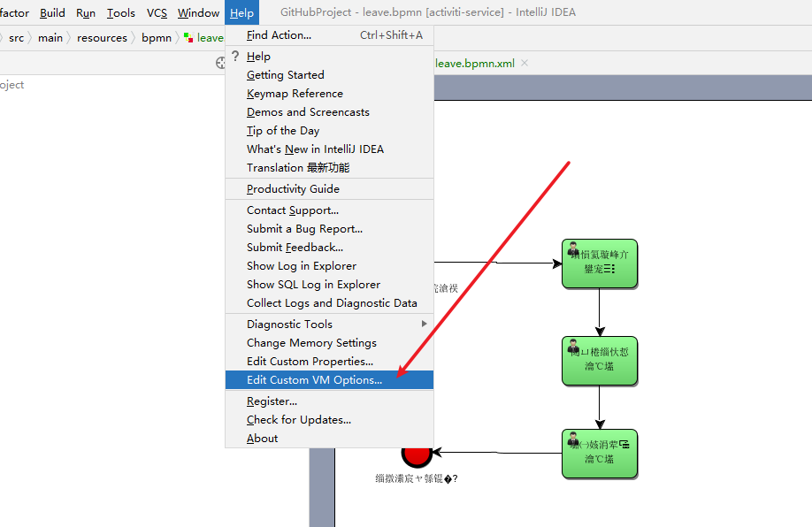Switch to the leave.bpmn.xml editor tab

pos(475,64)
